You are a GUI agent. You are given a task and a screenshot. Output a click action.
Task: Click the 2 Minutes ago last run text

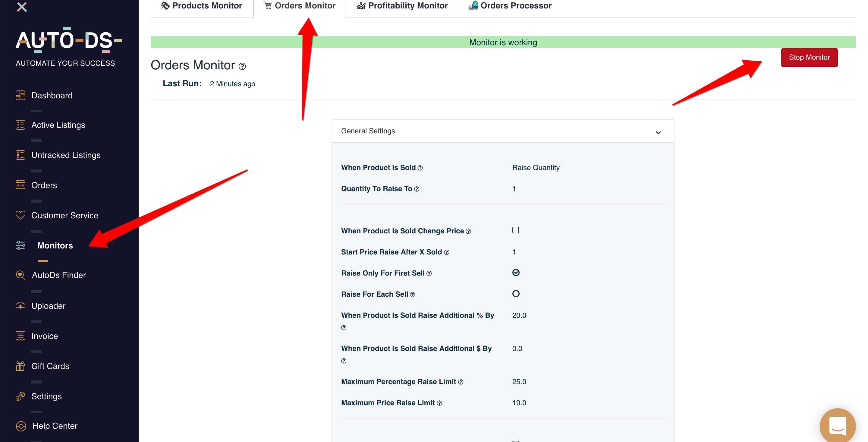(x=232, y=84)
